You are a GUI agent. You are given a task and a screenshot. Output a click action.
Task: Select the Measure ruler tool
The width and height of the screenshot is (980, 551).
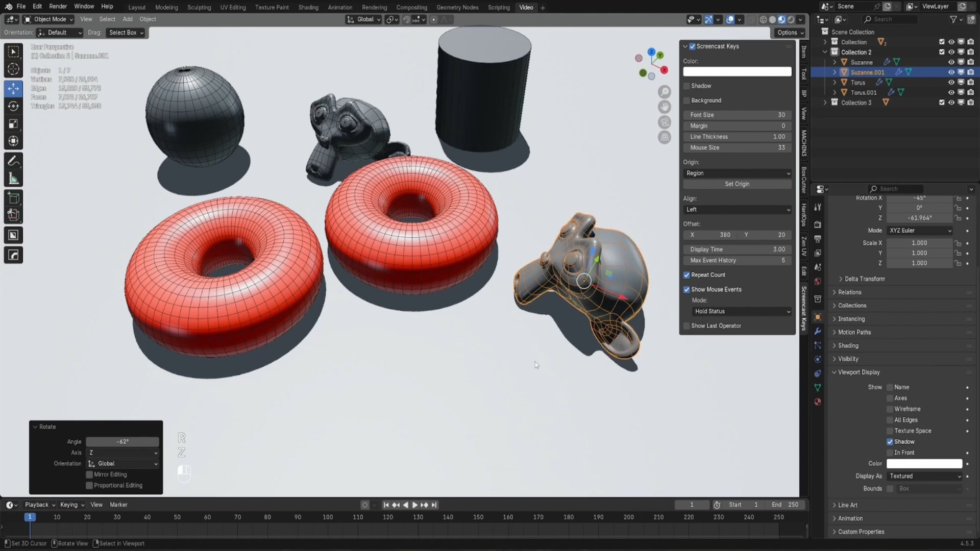[x=14, y=179]
